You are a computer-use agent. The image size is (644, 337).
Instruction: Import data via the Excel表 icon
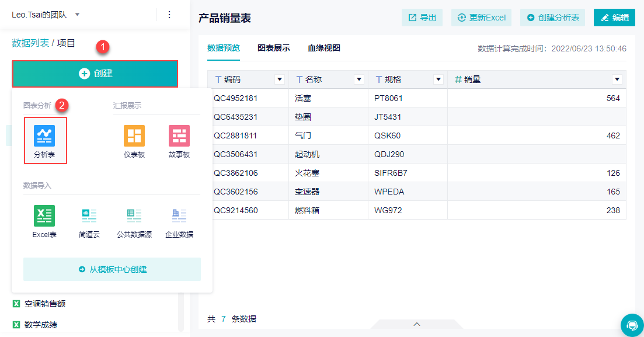click(44, 216)
